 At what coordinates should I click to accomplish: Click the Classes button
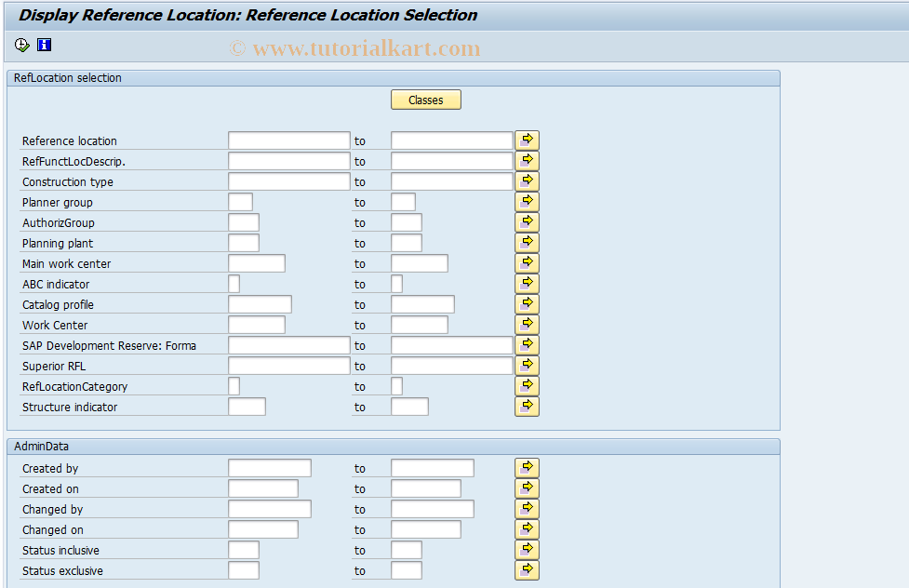(x=425, y=100)
